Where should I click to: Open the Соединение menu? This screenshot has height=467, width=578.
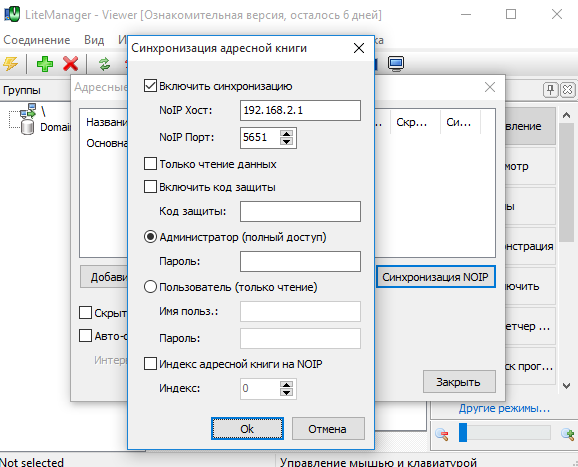pyautogui.click(x=36, y=40)
